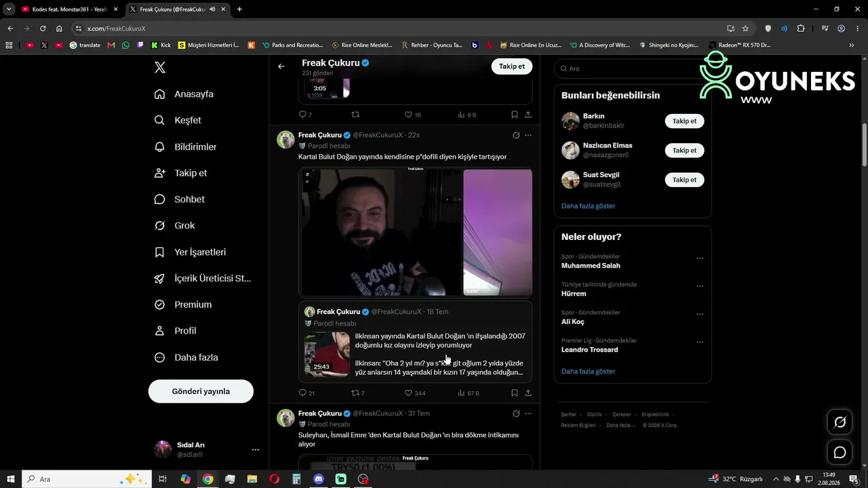Open Takip et item in sidebar
Screen dimensions: 868x488
pyautogui.click(x=180, y=173)
